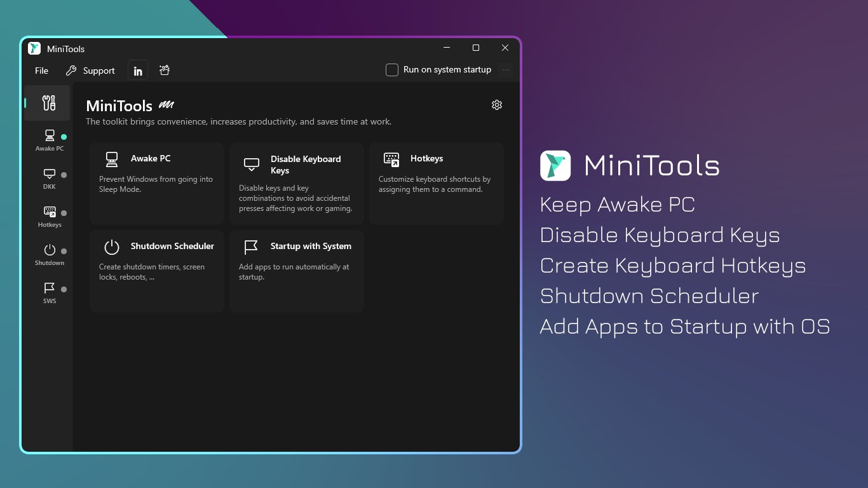
Task: Click the keyboard icon in Disable Keyboard Keys card
Action: (x=252, y=165)
